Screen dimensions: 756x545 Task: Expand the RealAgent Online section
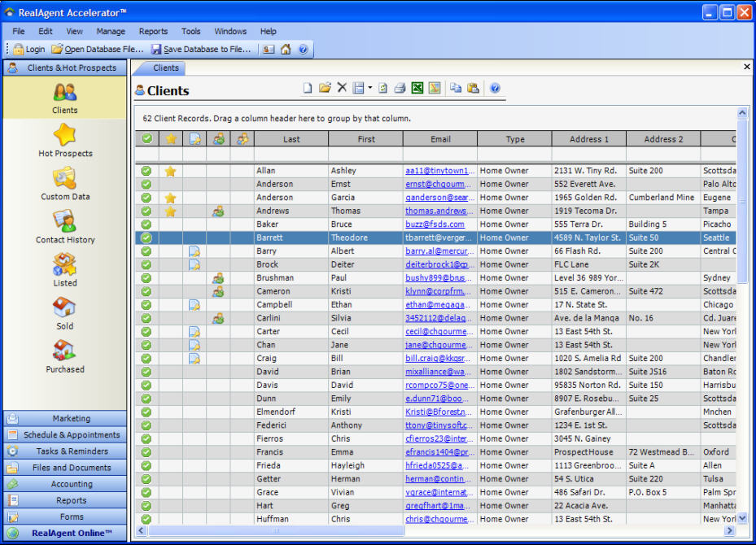(x=65, y=533)
